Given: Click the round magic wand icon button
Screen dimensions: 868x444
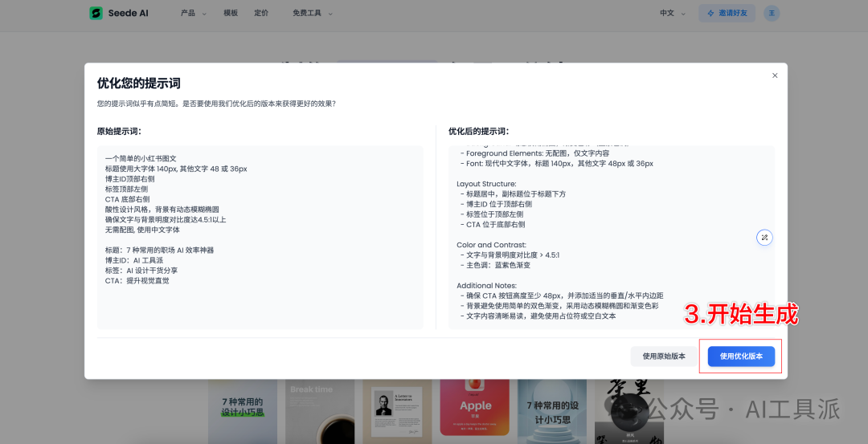Looking at the screenshot, I should pyautogui.click(x=764, y=238).
